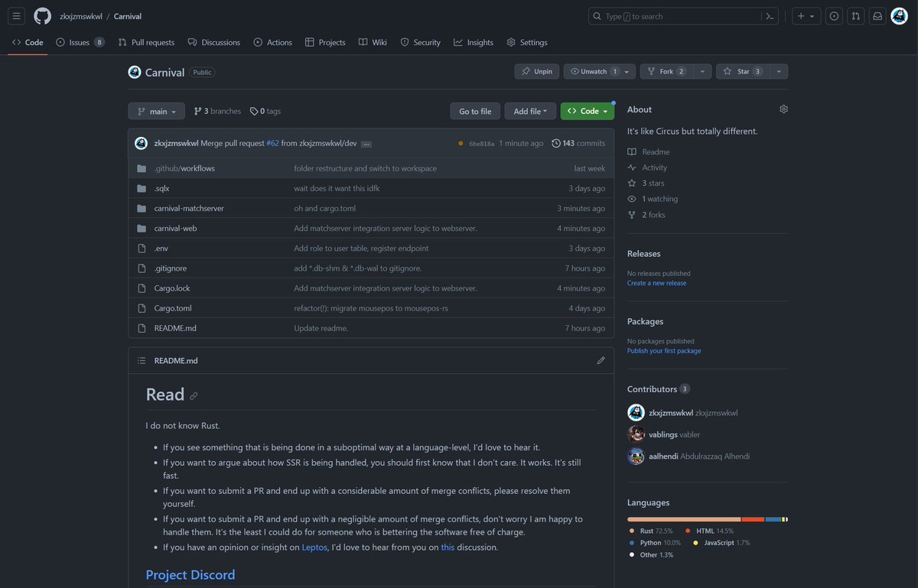
Task: Open the user profile avatar menu
Action: click(x=900, y=16)
